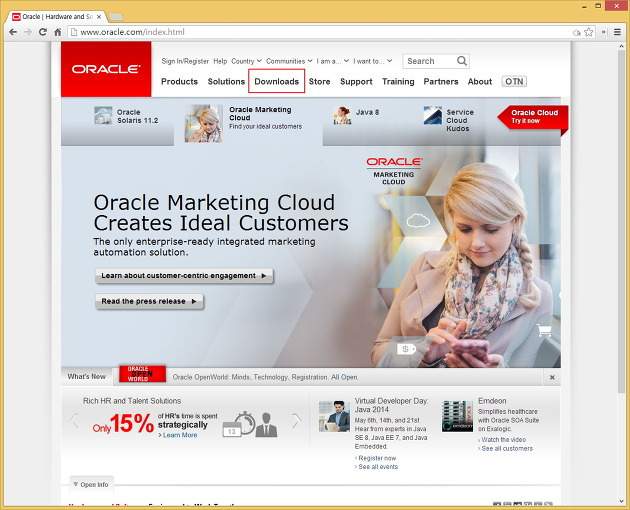Expand the Communities dropdown
The width and height of the screenshot is (630, 510).
point(289,61)
